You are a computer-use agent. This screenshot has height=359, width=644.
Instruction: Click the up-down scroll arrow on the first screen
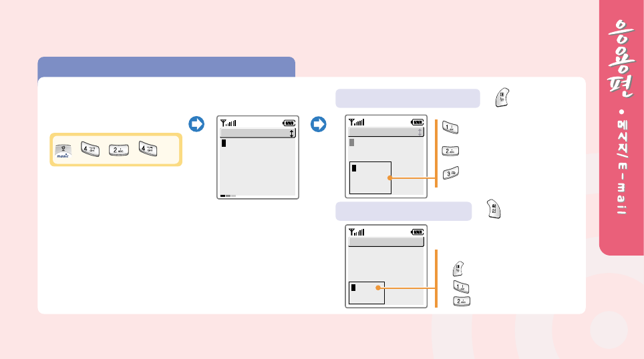[x=291, y=133]
